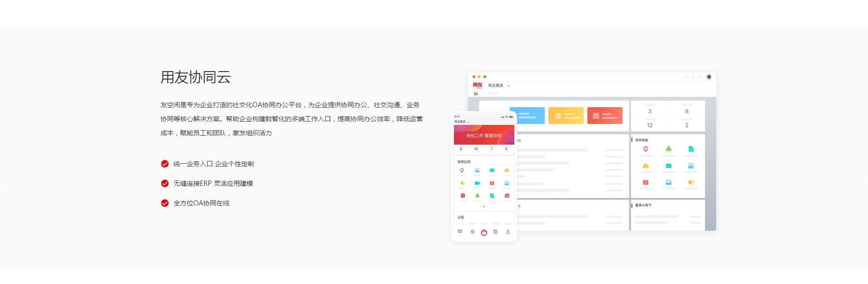Click the red checkmark beside 统一业务入口 企业个性定制
The height and width of the screenshot is (284, 868).
(165, 164)
